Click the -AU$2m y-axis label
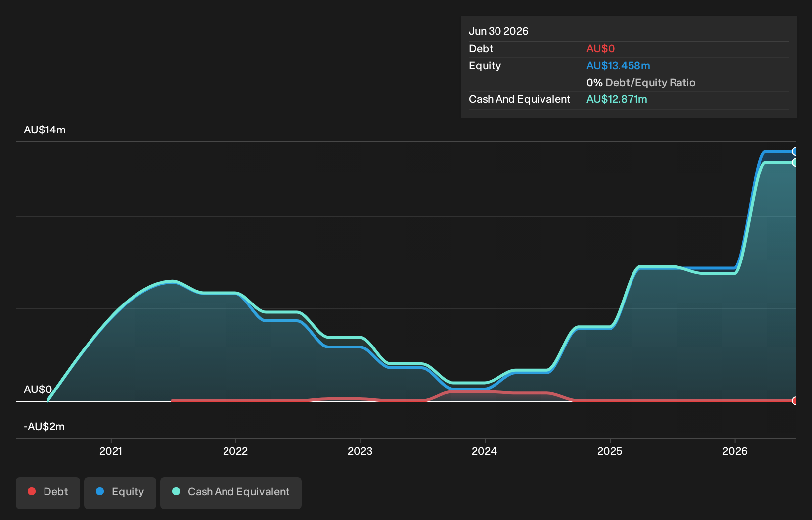 (x=44, y=427)
